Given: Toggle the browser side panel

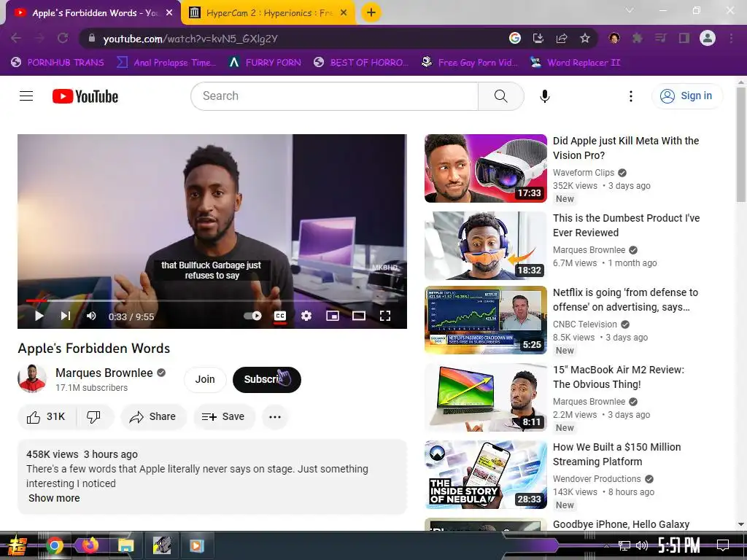Looking at the screenshot, I should coord(684,38).
